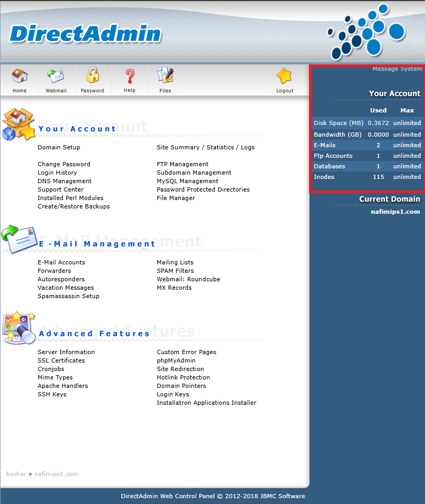The height and width of the screenshot is (504, 425).
Task: Click the DirectAdmin Web Control Panel footer text
Action: click(x=213, y=496)
